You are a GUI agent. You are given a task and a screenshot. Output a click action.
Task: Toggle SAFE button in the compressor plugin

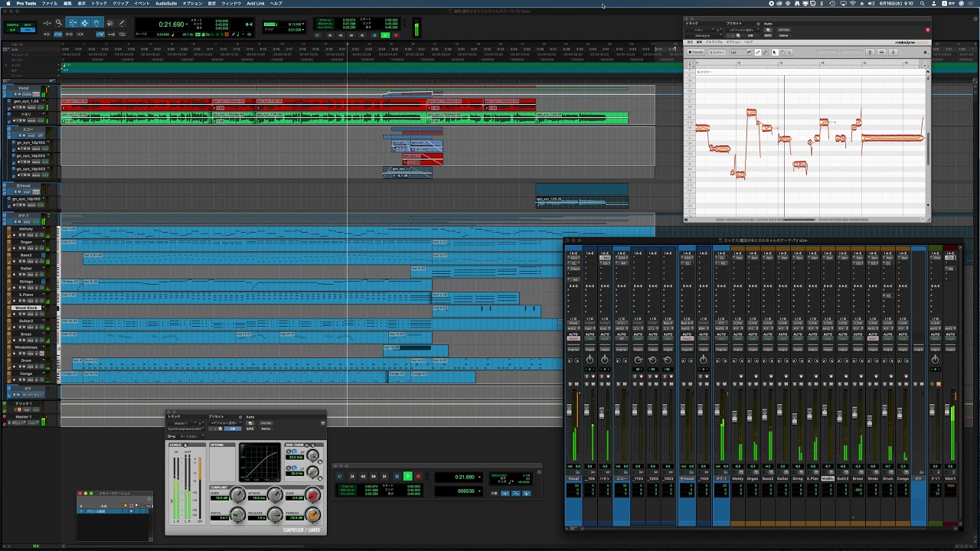[x=250, y=429]
